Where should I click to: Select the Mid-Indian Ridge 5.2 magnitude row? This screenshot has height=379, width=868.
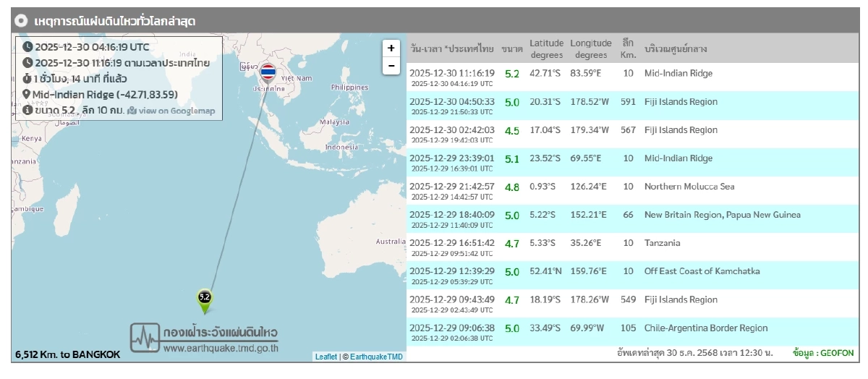pyautogui.click(x=622, y=74)
